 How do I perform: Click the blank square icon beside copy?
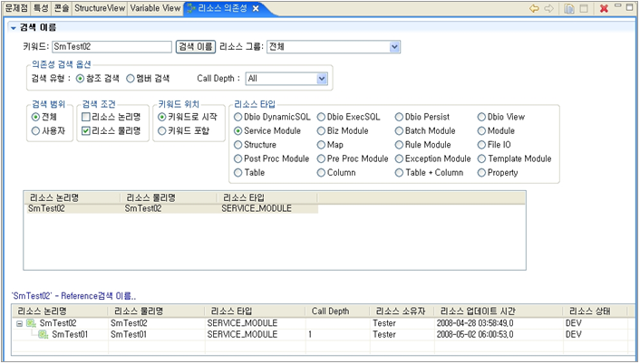click(x=584, y=8)
